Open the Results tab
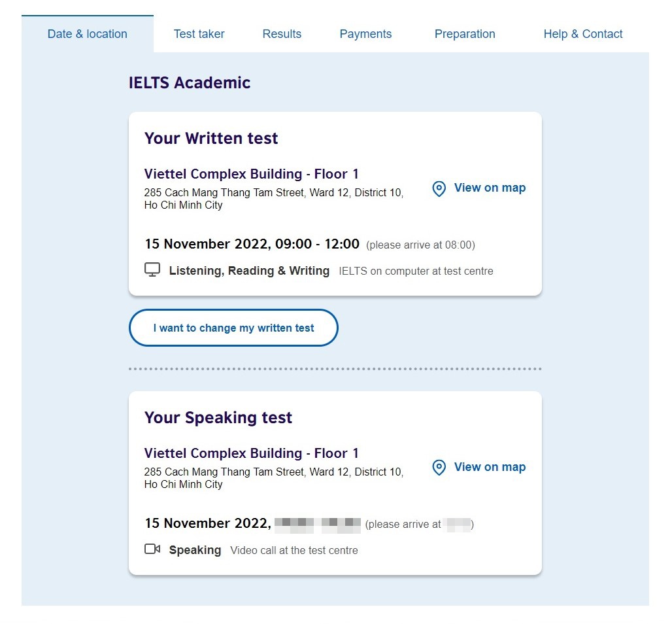The width and height of the screenshot is (672, 624). click(282, 34)
